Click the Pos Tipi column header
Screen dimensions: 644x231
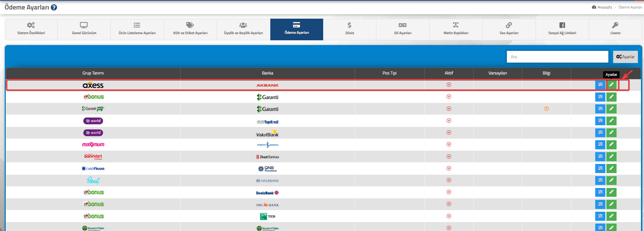390,73
